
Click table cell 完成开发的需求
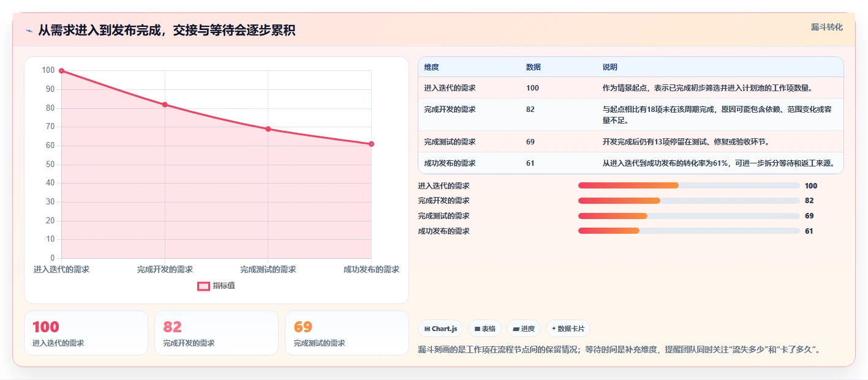coord(450,110)
